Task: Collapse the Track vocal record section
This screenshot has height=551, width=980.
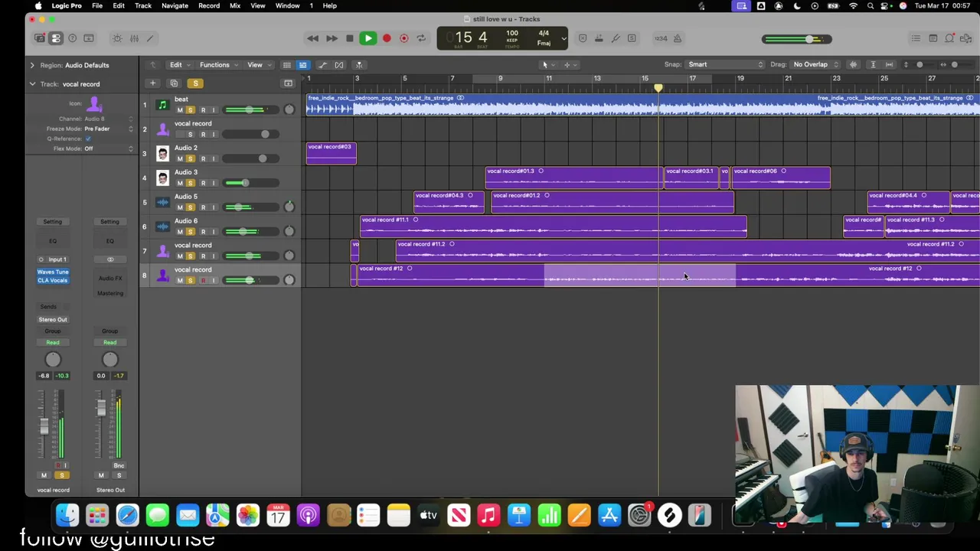Action: coord(32,84)
